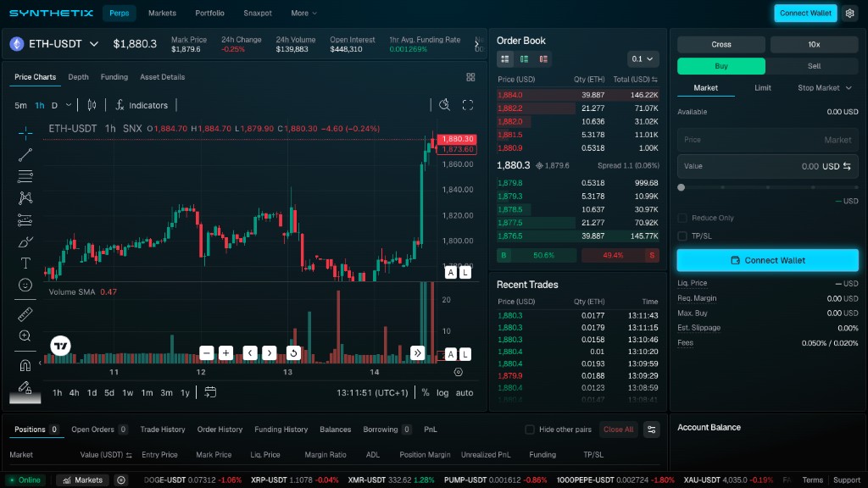The height and width of the screenshot is (488, 868).
Task: Click the top Connect Wallet button
Action: coord(805,14)
